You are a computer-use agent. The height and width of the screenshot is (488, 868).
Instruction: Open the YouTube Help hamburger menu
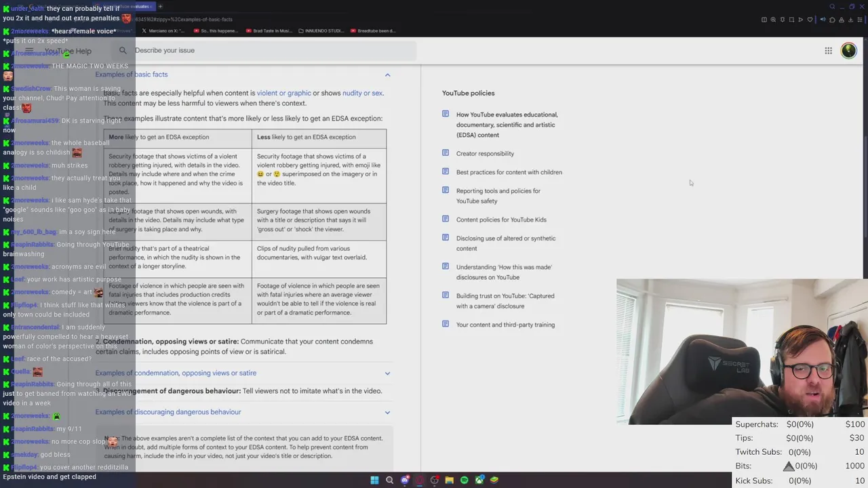click(x=29, y=51)
